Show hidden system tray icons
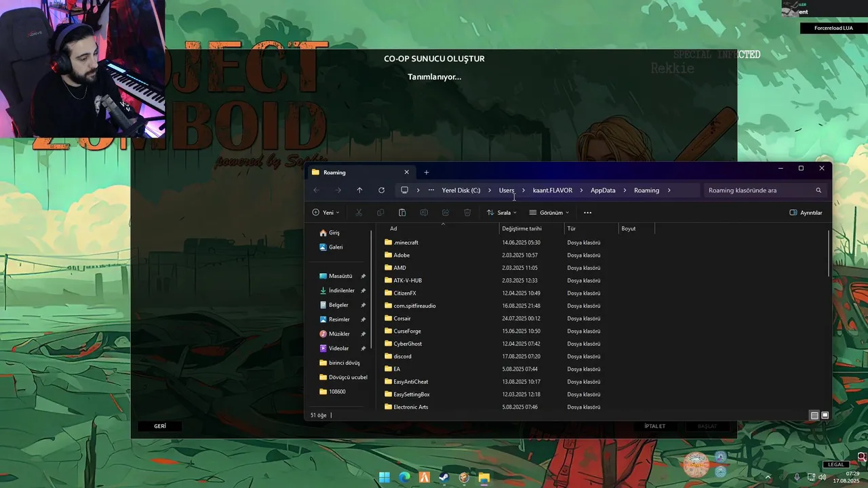Viewport: 868px width, 488px height. [768, 477]
